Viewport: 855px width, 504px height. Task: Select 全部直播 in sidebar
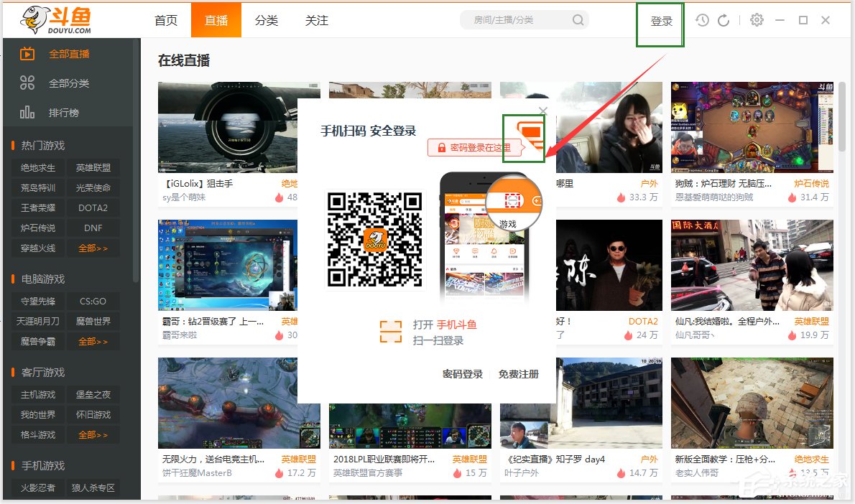69,54
